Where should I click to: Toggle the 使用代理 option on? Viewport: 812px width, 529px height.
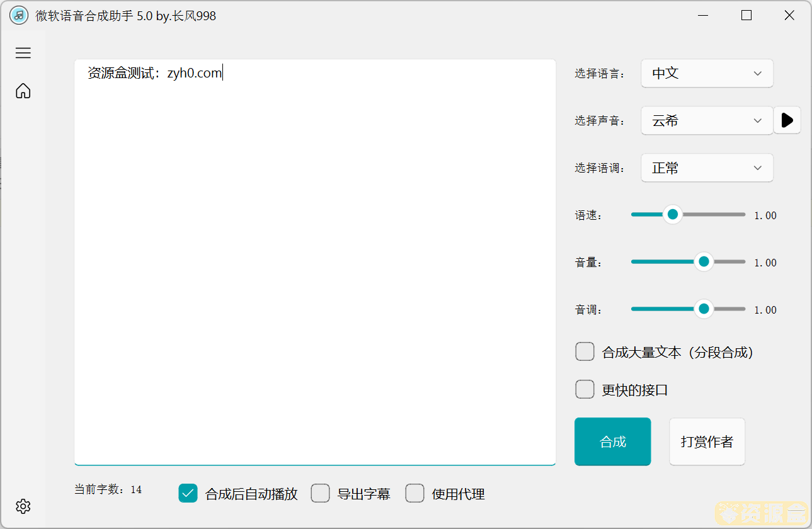[x=415, y=494]
